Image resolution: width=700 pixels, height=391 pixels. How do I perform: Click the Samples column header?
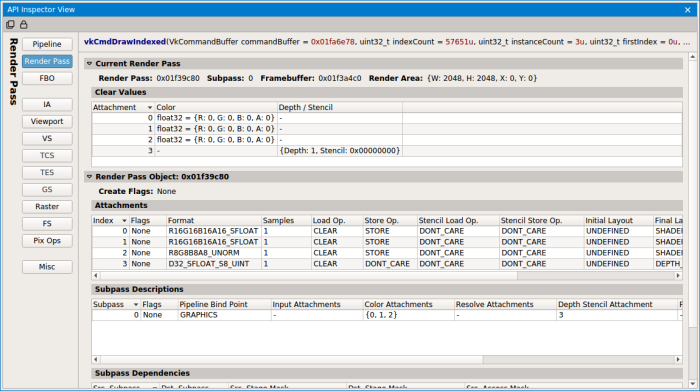[x=286, y=220]
